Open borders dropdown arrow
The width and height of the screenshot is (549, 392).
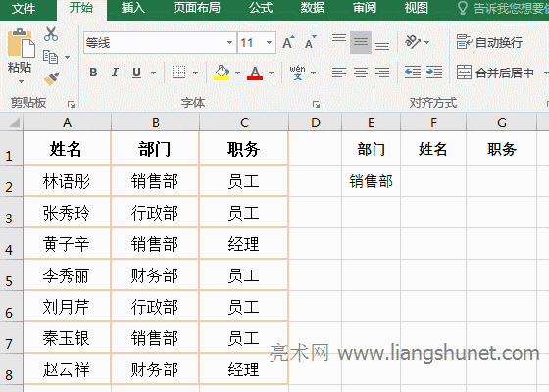click(195, 73)
